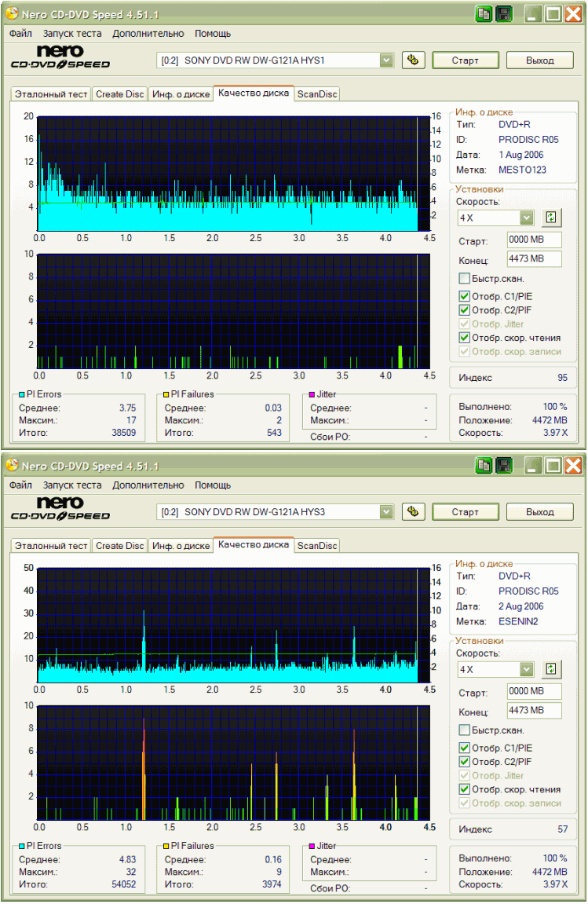Open Запуск теста menu in top window
The width and height of the screenshot is (588, 904).
(x=72, y=34)
